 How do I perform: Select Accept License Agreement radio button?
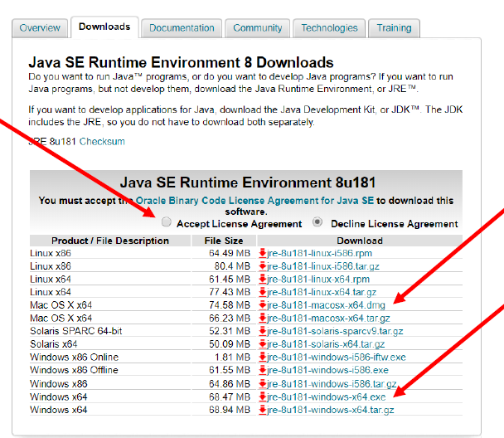coord(167,222)
